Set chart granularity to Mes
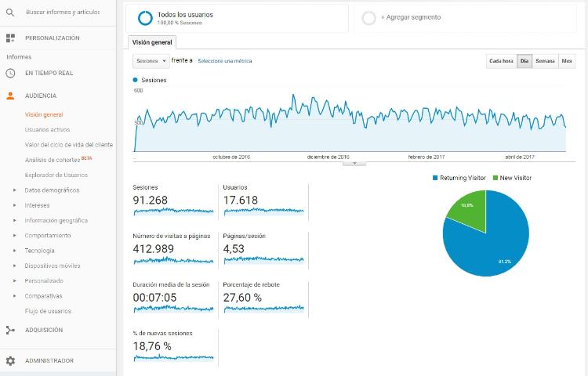This screenshot has height=376, width=588. [566, 61]
